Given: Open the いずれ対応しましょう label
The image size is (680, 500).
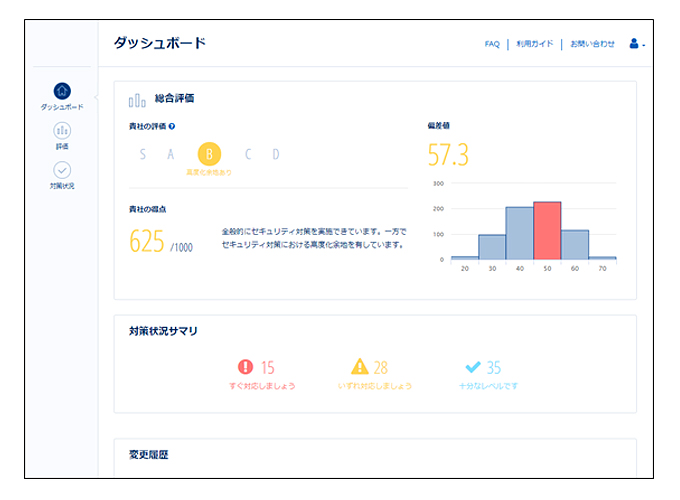Looking at the screenshot, I should pos(375,386).
